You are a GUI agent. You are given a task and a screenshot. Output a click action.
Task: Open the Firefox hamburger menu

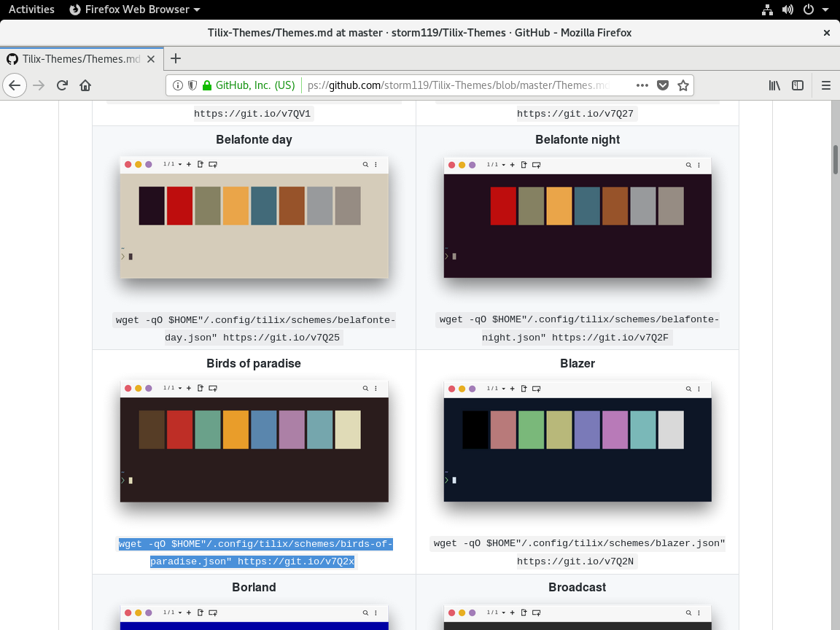pyautogui.click(x=826, y=85)
